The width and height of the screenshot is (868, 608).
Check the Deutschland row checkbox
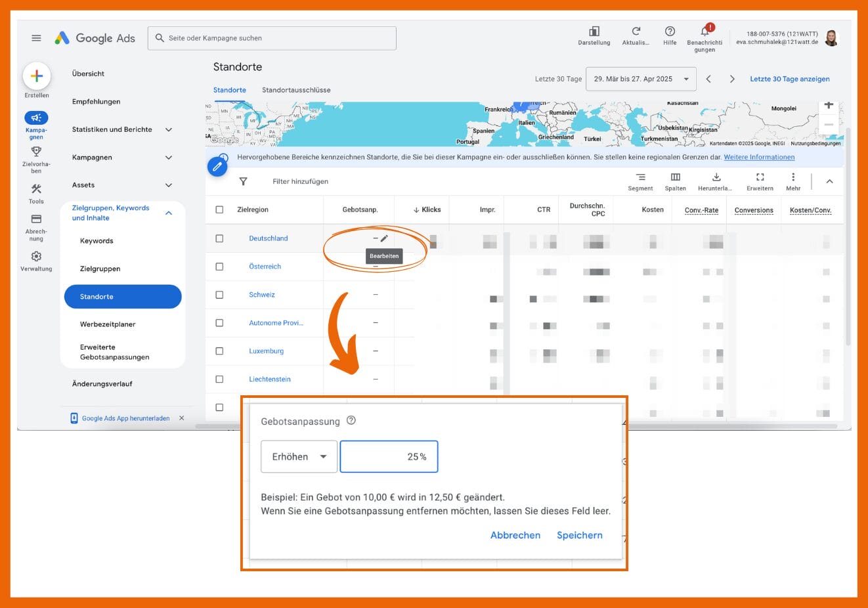pyautogui.click(x=219, y=238)
